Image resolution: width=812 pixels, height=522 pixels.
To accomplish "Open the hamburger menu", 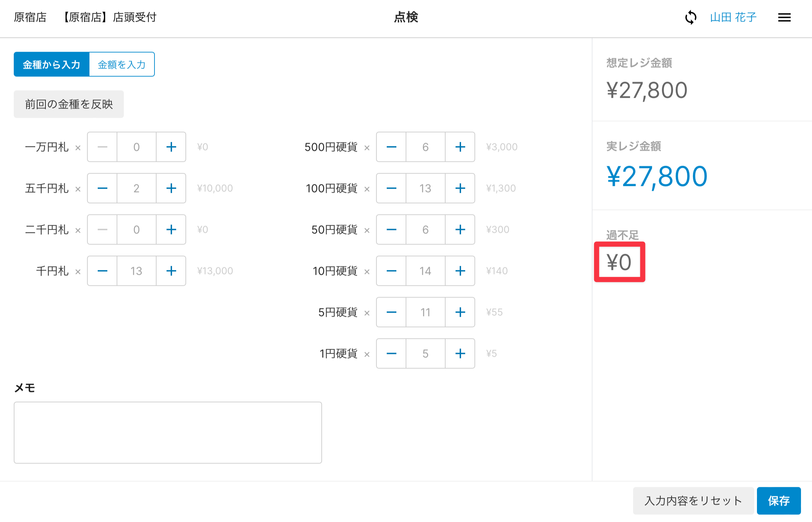I will coord(784,17).
